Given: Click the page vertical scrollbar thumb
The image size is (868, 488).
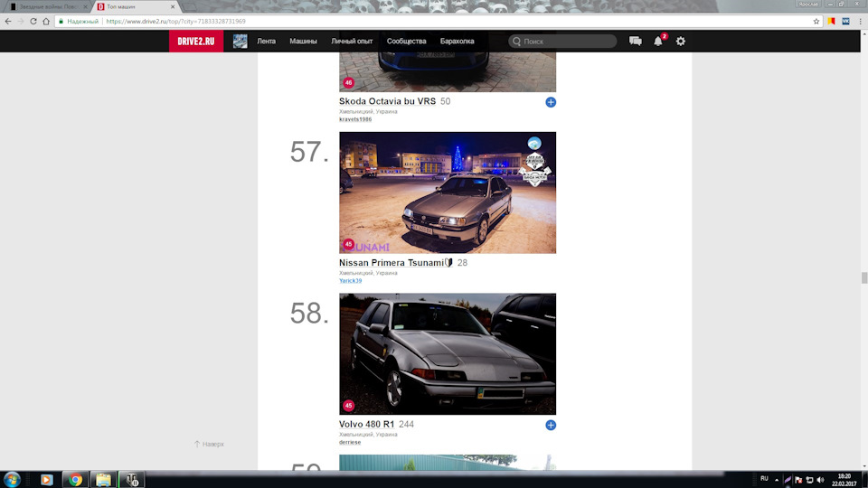Looking at the screenshot, I should (x=864, y=277).
